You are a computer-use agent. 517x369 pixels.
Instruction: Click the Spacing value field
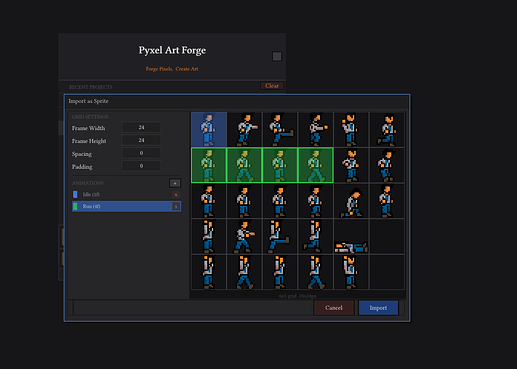(x=141, y=153)
